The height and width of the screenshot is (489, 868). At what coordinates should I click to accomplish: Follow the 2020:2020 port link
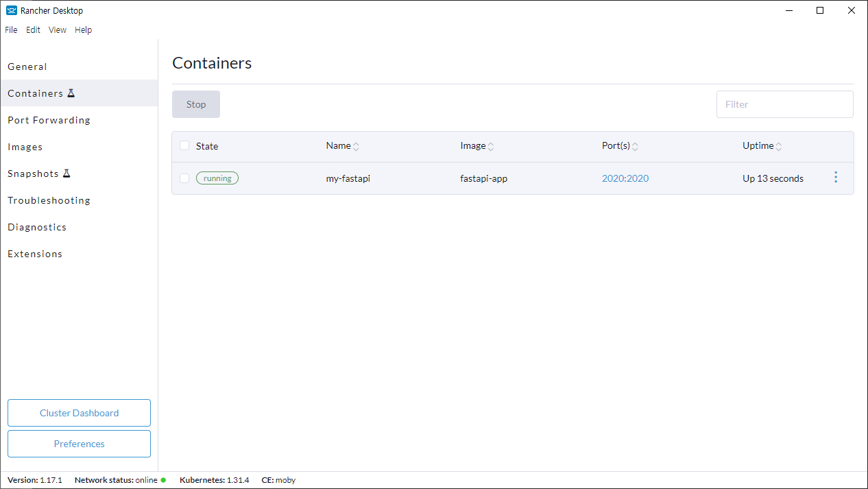click(625, 178)
